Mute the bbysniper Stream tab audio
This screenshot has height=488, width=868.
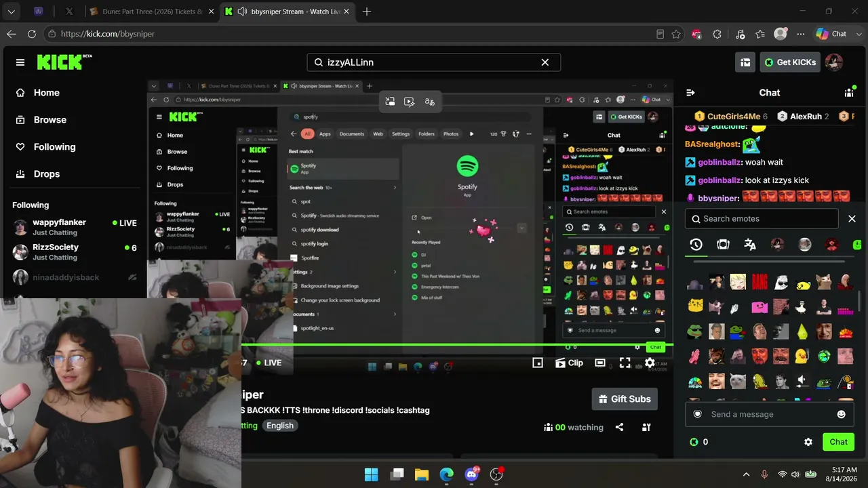242,12
